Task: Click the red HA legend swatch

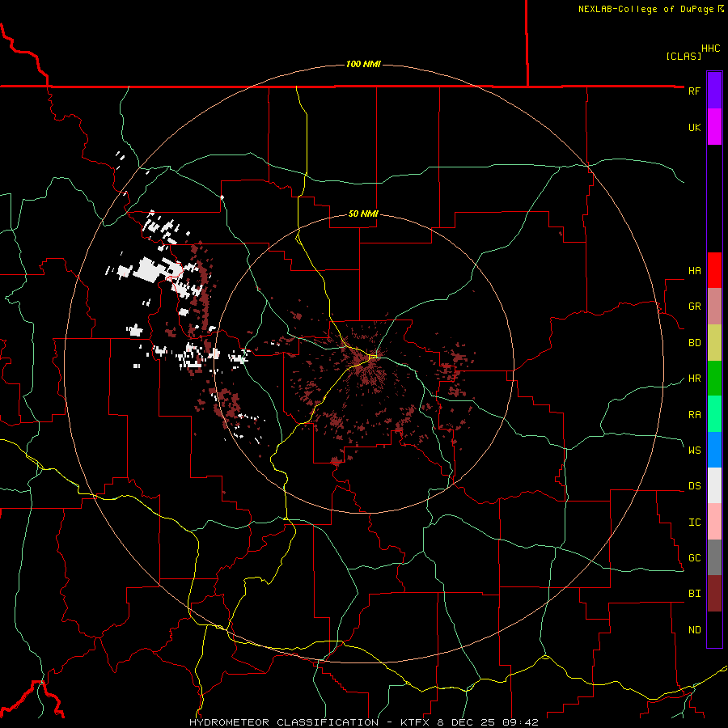Action: (714, 270)
